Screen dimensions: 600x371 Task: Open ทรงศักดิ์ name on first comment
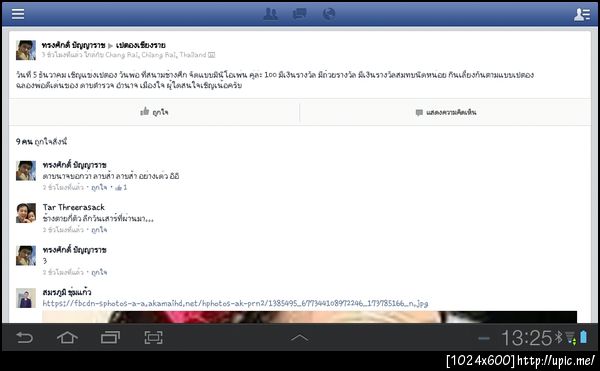tap(74, 165)
